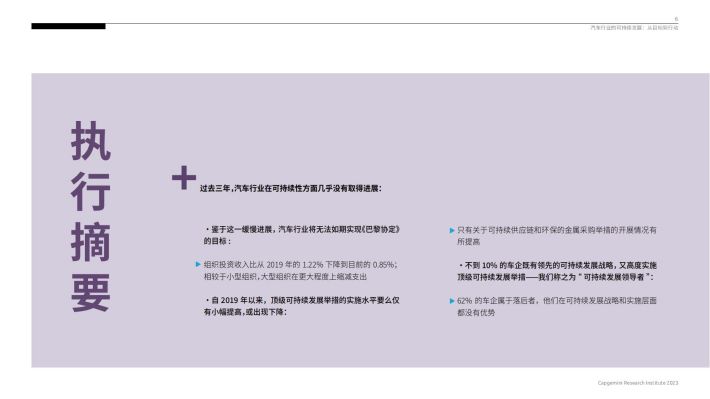Image resolution: width=710 pixels, height=399 pixels.
Task: Click text about 金属采购举措的开展情况
Action: point(556,236)
